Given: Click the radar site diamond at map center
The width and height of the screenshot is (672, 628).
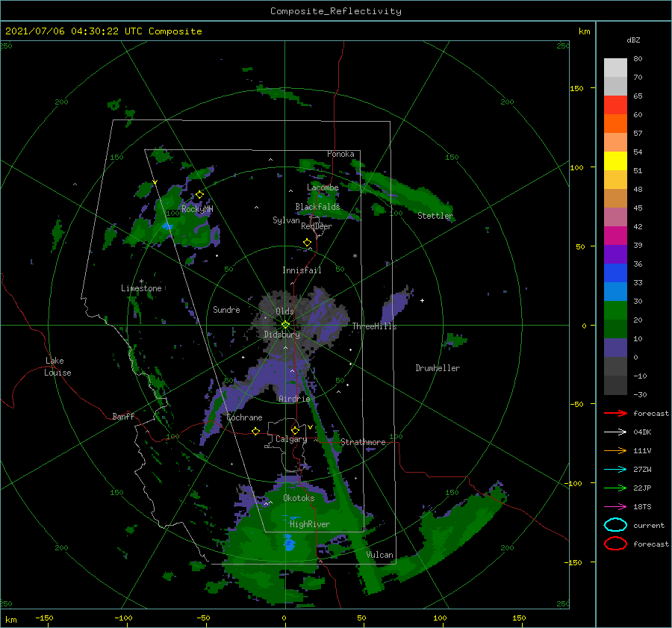Looking at the screenshot, I should (x=285, y=325).
